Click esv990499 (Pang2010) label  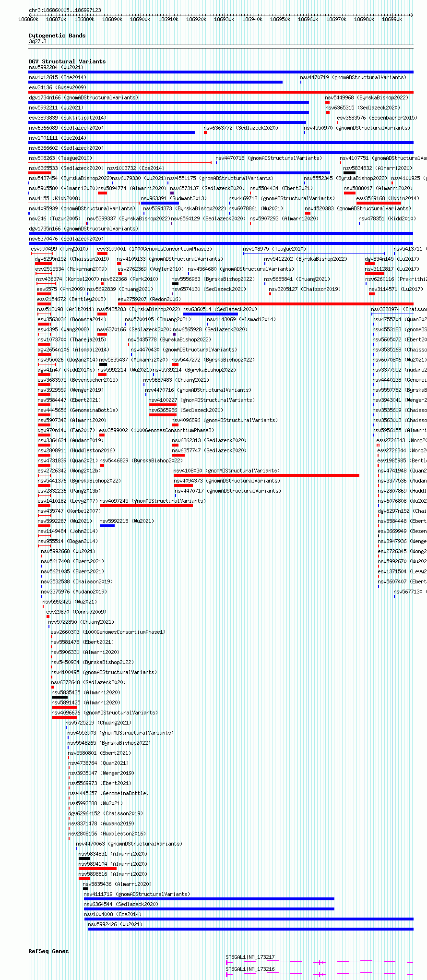click(x=59, y=249)
